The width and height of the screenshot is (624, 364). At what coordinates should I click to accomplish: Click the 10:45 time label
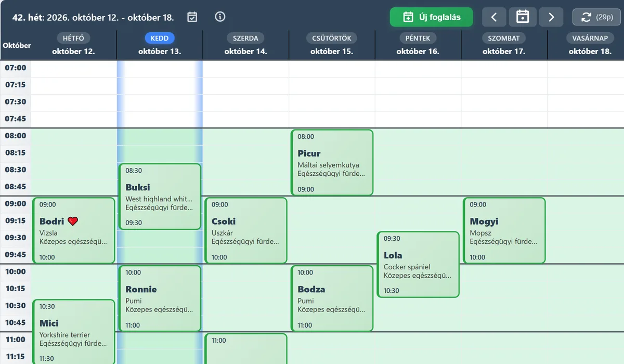pos(16,322)
